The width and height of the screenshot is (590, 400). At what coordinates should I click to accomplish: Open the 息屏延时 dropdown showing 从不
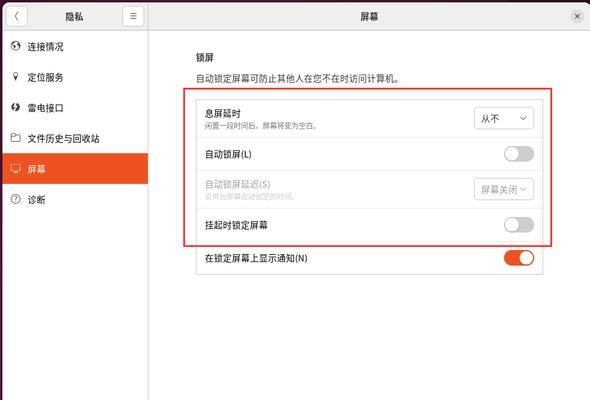[503, 119]
